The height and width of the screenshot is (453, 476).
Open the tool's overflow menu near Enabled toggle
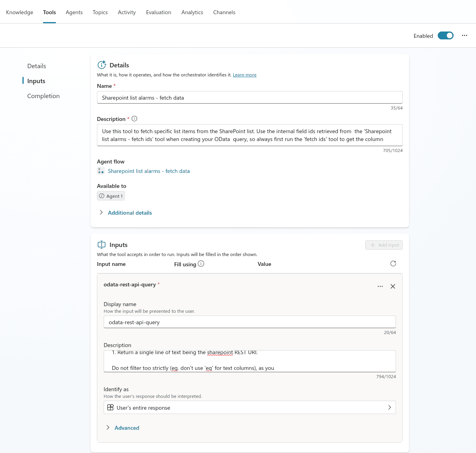(x=464, y=35)
